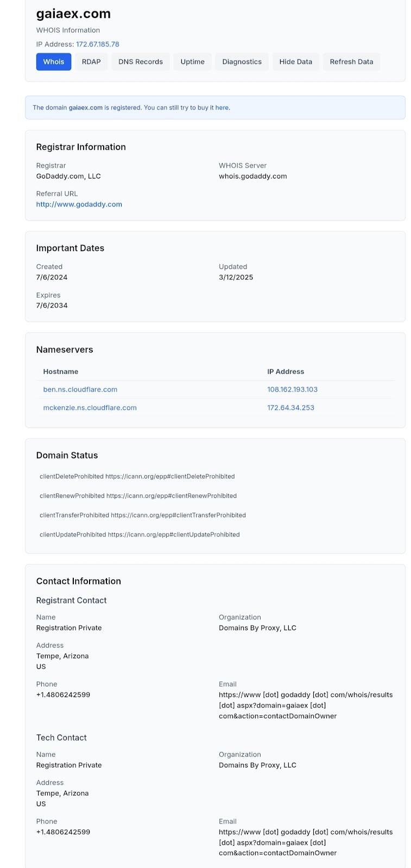Click the Refresh Data button
The height and width of the screenshot is (868, 411).
click(x=352, y=62)
